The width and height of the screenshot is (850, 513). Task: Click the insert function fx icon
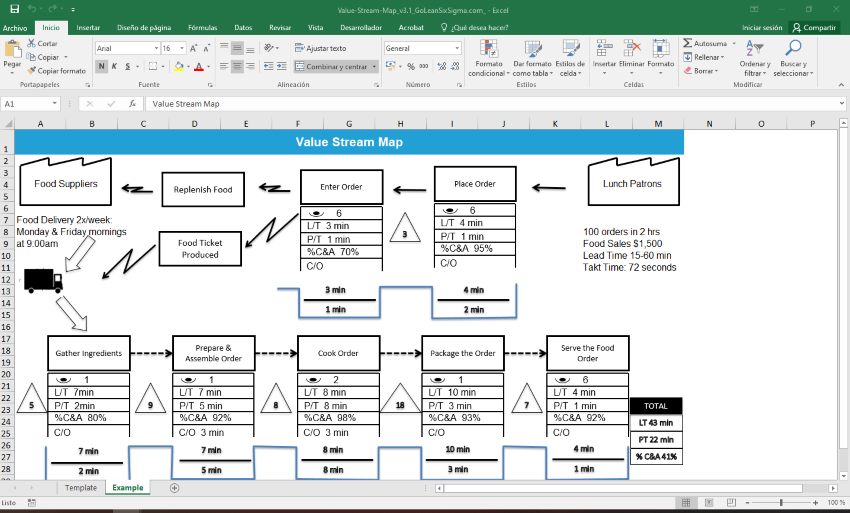point(132,104)
